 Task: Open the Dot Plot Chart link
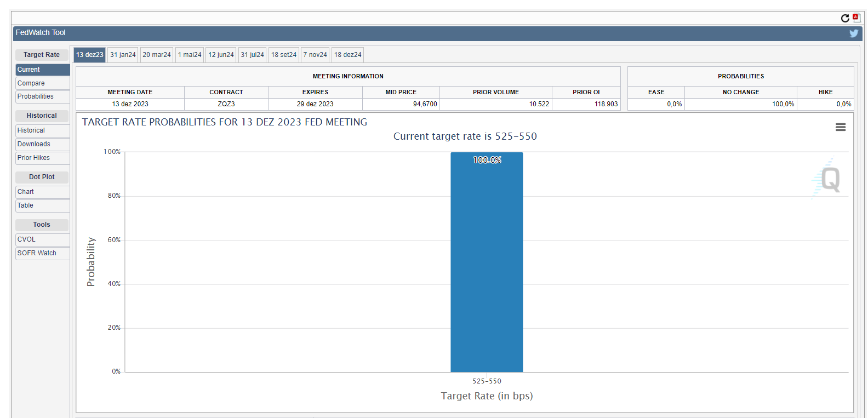(x=43, y=192)
